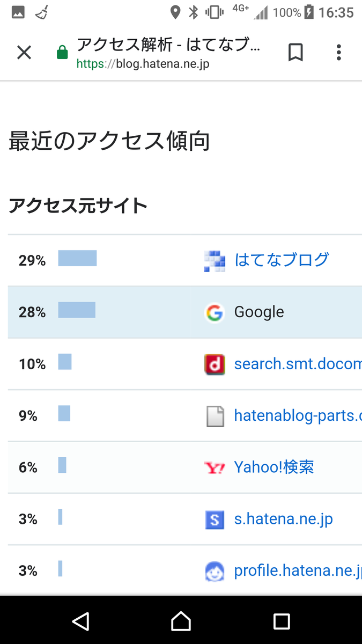Image resolution: width=362 pixels, height=644 pixels.
Task: Select the highlighted Google row
Action: pos(185,312)
